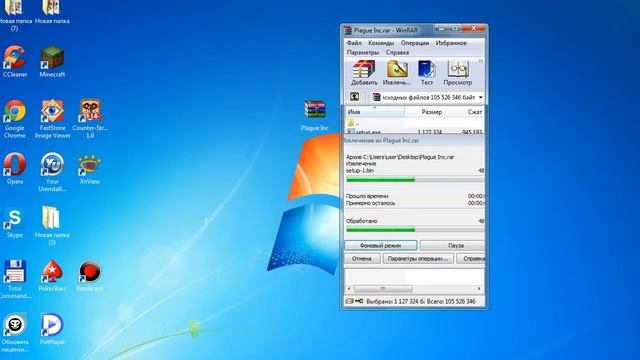
Task: Click the Фоновый режим button
Action: 381,245
